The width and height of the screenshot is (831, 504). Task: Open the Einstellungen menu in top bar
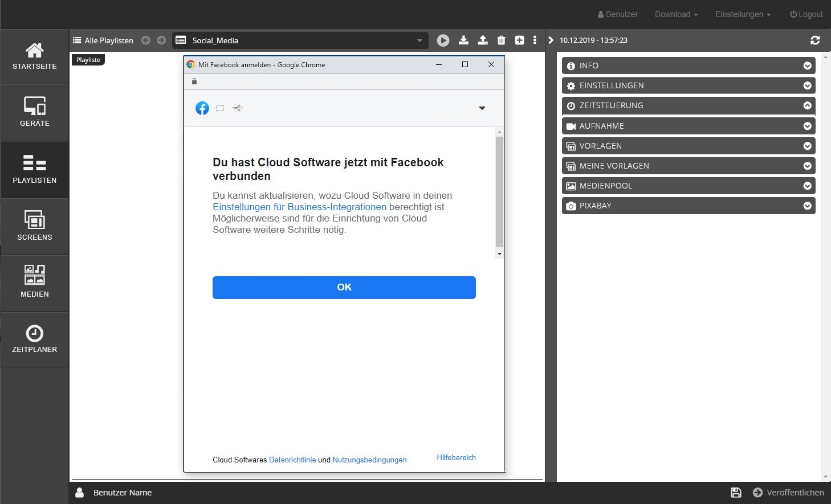click(x=743, y=14)
